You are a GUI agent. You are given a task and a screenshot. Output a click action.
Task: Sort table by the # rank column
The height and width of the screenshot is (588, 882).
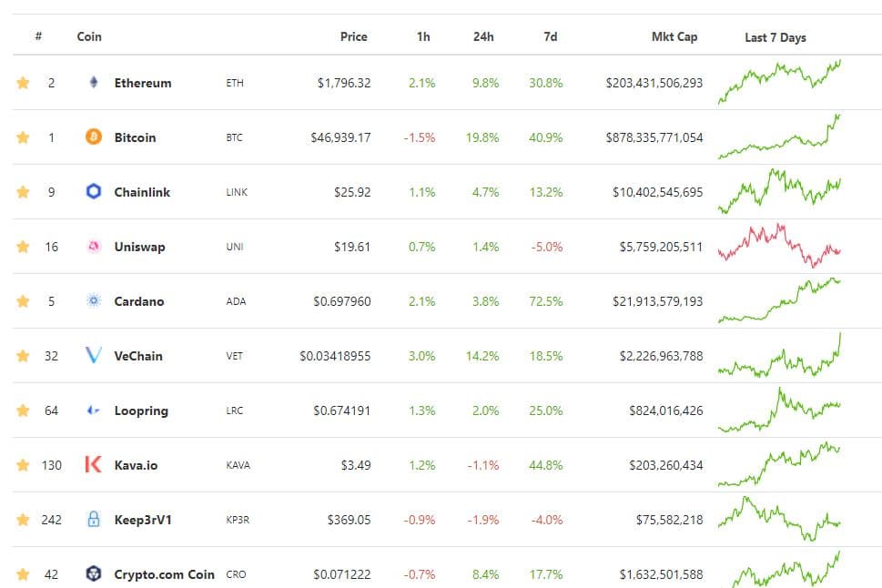38,36
